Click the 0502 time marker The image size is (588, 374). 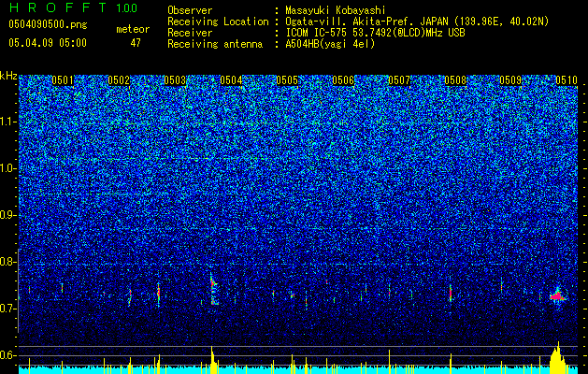tap(119, 80)
